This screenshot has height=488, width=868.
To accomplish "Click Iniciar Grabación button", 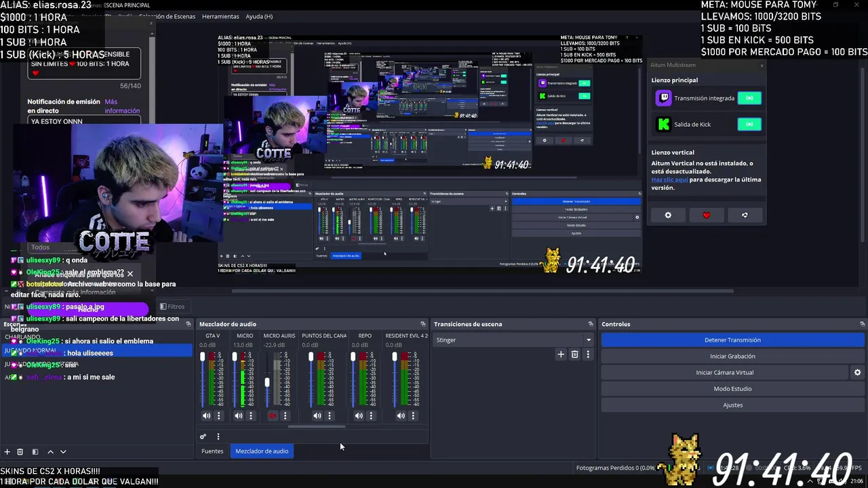I will (x=732, y=356).
